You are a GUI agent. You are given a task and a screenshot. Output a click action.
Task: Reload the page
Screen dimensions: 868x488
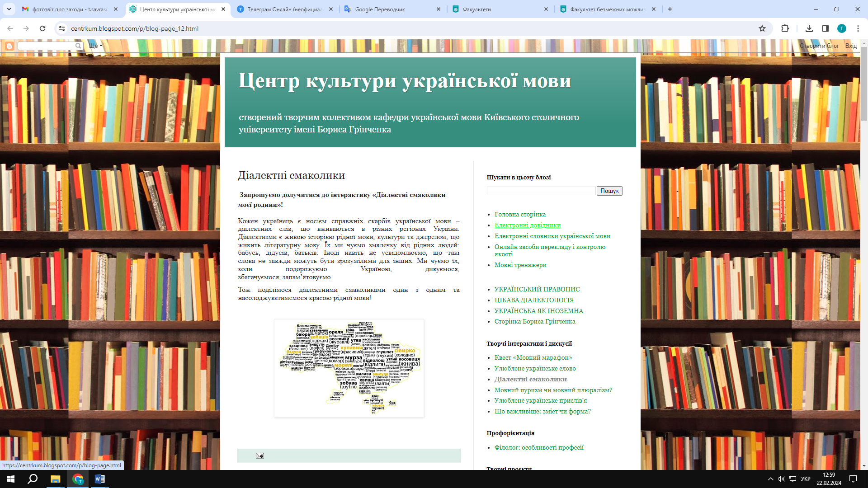tap(42, 28)
